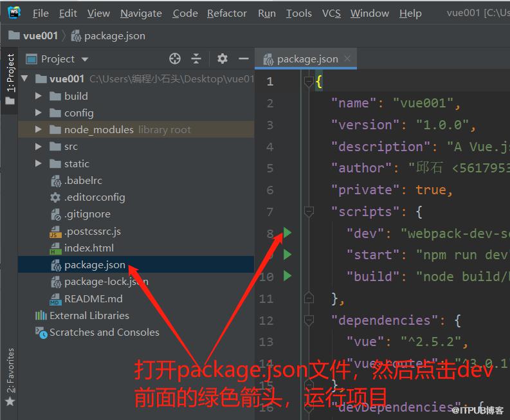Expand the node_modules folder

point(39,129)
